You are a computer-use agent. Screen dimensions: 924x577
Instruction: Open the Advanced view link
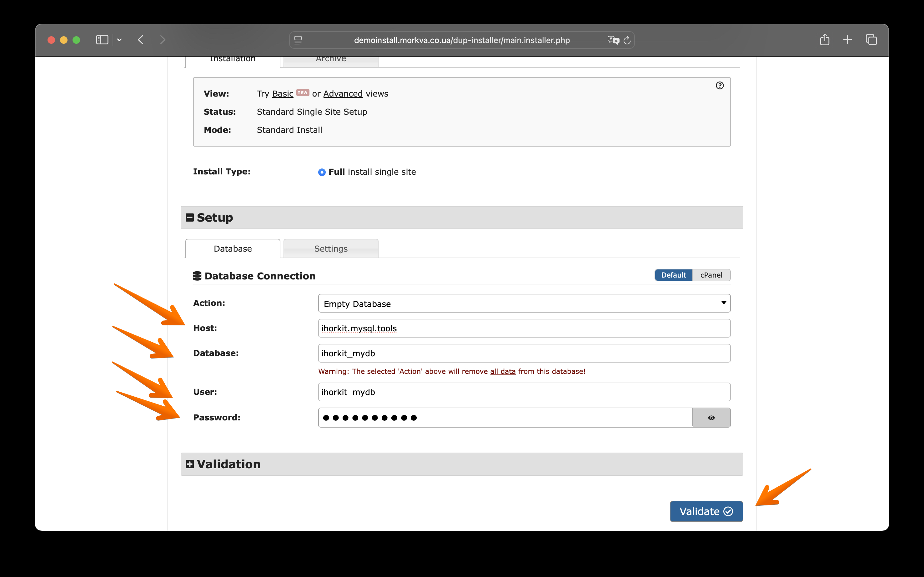click(x=343, y=94)
